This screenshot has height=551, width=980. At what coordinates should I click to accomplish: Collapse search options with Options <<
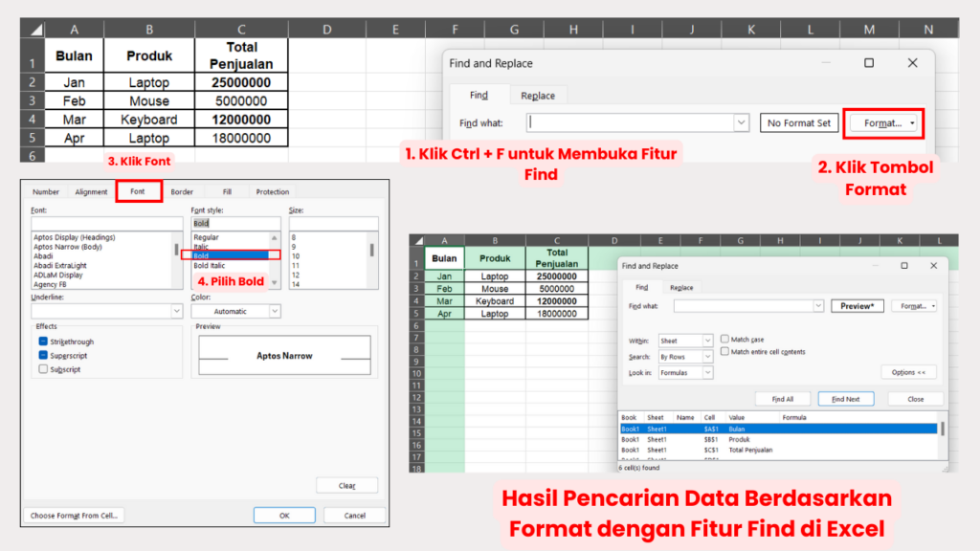coord(908,371)
